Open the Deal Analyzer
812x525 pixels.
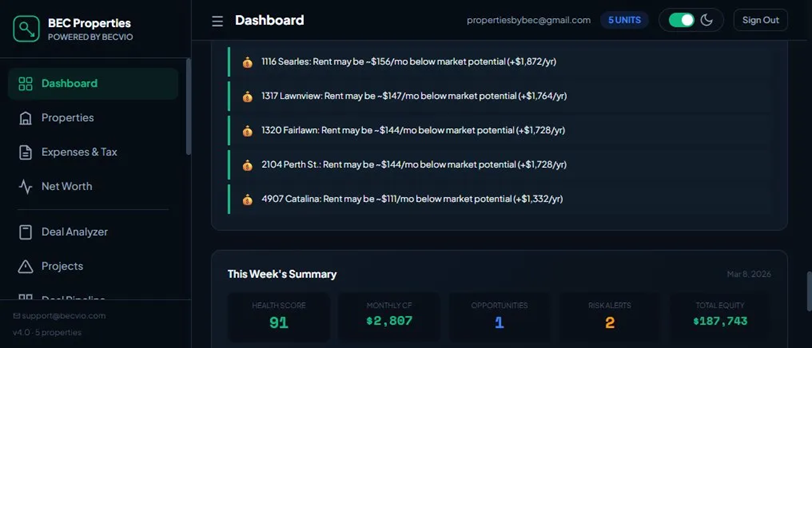[93, 232]
